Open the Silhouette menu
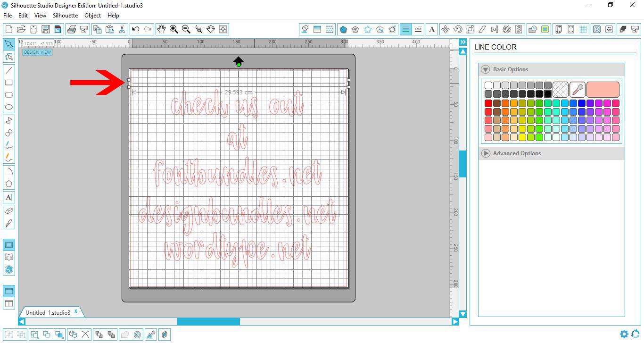The image size is (644, 343). (x=65, y=15)
